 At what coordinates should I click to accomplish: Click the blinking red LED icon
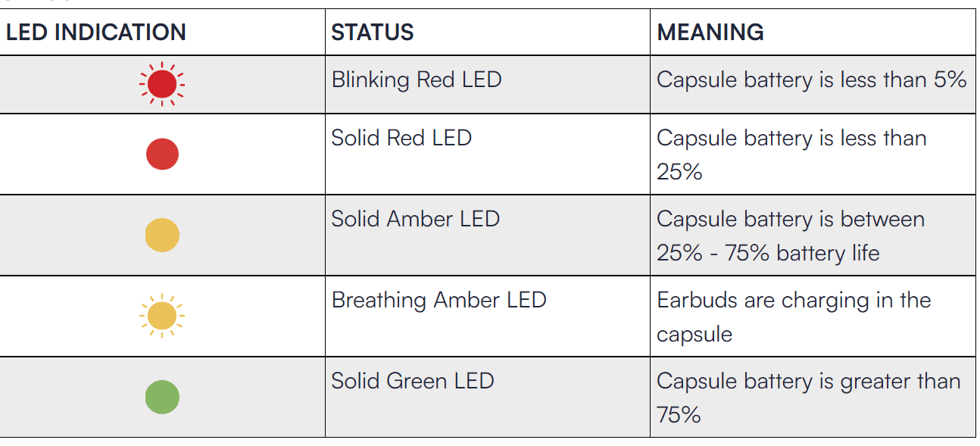[162, 83]
